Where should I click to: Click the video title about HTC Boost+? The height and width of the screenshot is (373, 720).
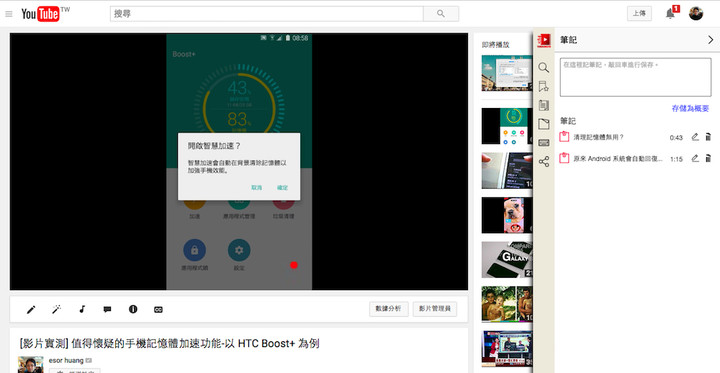point(169,344)
